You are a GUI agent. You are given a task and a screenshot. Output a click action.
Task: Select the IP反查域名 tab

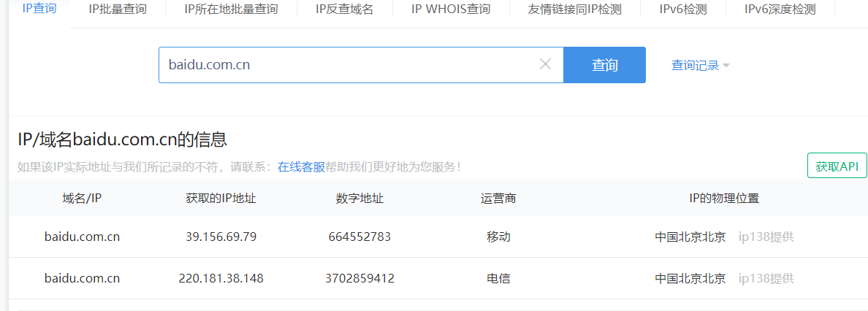point(344,9)
